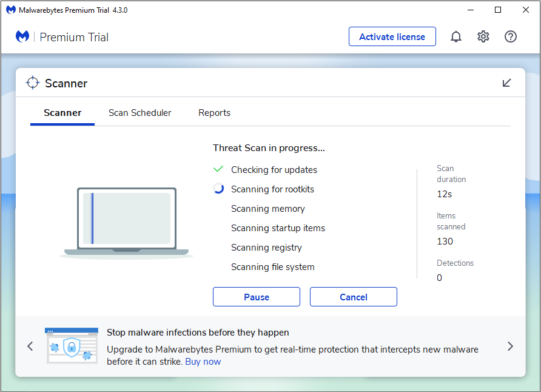Cancel the threat scan
This screenshot has width=541, height=392.
[354, 297]
